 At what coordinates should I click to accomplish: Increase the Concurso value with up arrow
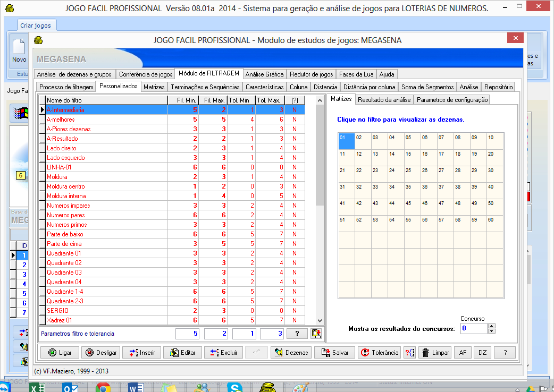[492, 326]
